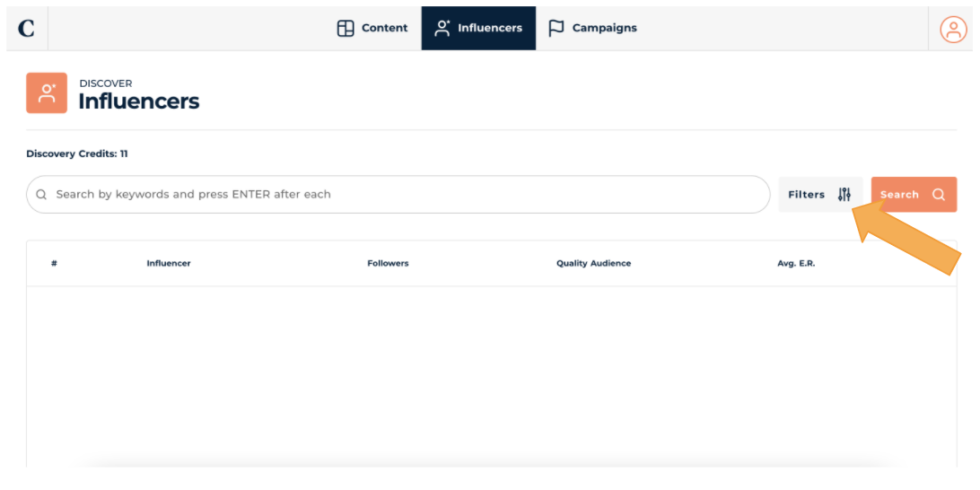Open the Filters panel
This screenshot has width=980, height=490.
pos(807,195)
